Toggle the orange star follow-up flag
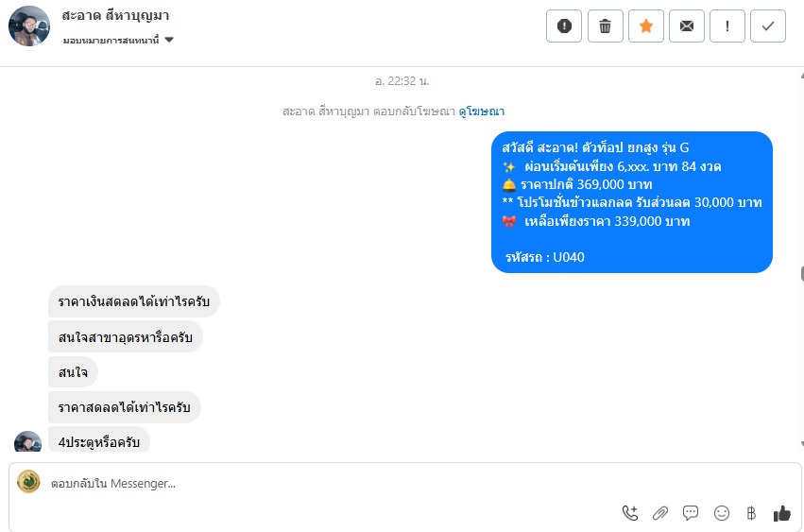Image resolution: width=804 pixels, height=532 pixels. click(x=646, y=26)
